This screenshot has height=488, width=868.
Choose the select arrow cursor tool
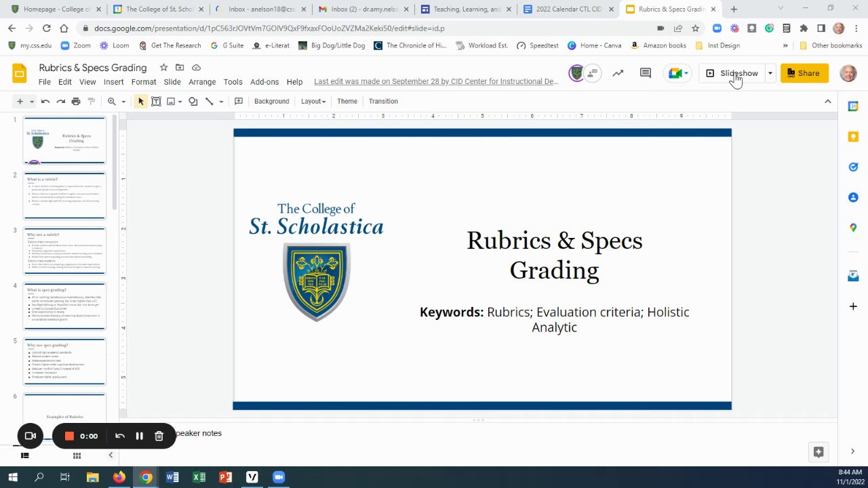coord(141,101)
